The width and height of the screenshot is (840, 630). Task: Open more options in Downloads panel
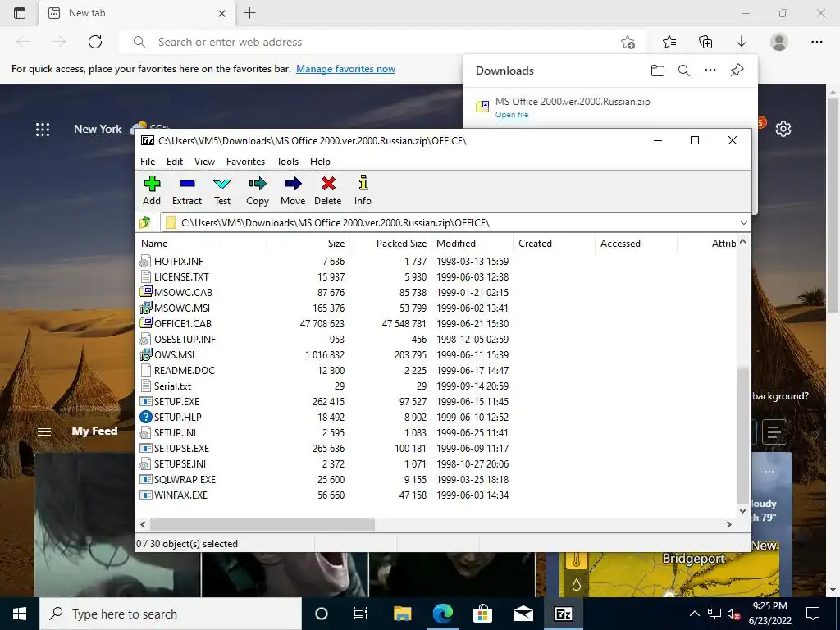(710, 71)
